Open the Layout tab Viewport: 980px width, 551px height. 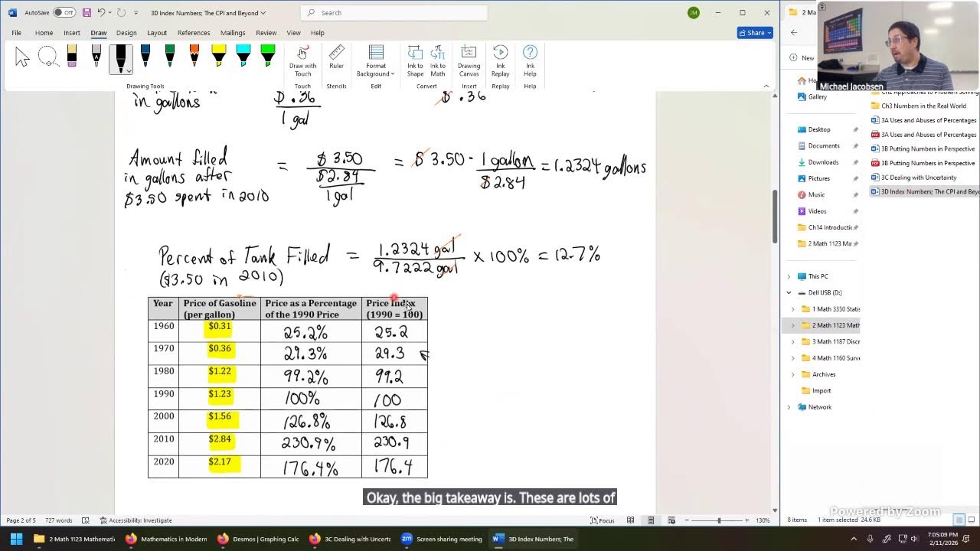157,33
